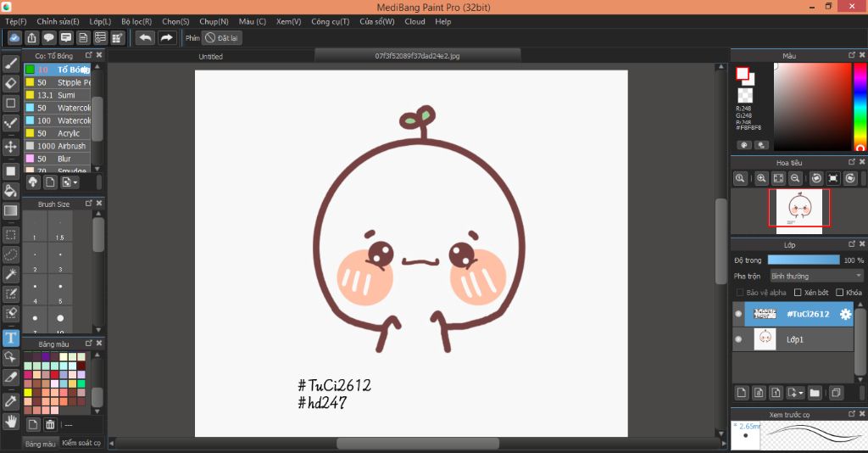This screenshot has height=453, width=868.
Task: Choose the Airbrush brush
Action: tap(58, 146)
